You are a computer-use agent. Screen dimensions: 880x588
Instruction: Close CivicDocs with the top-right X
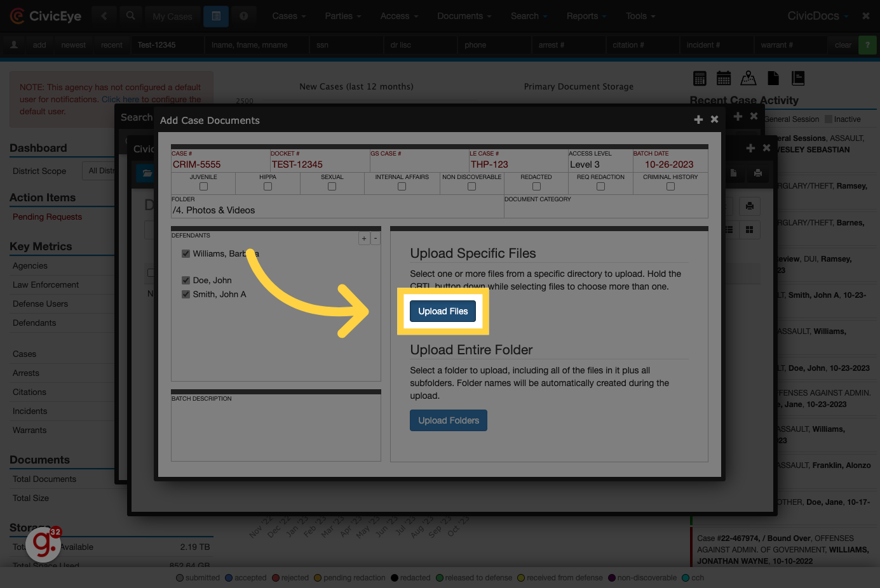[865, 16]
